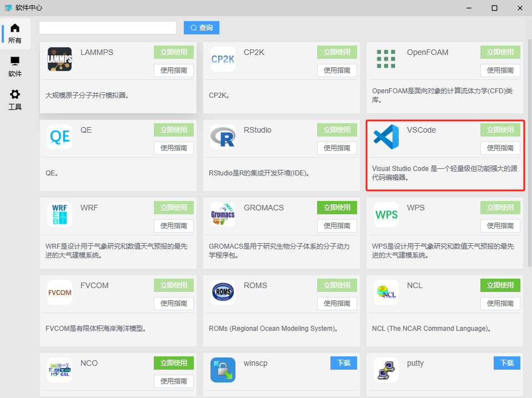Screen dimensions: 532x398
Task: Click the 软件中心 window title icon
Action: (x=8, y=7)
